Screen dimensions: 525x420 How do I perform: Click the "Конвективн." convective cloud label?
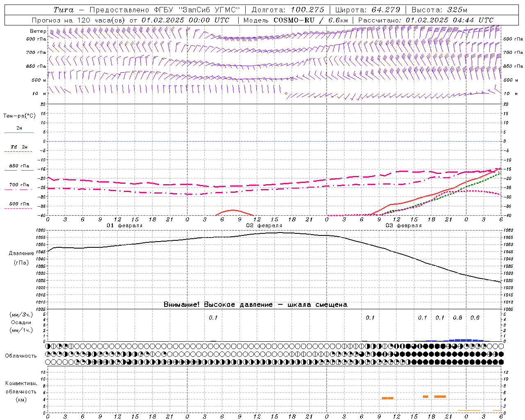pyautogui.click(x=21, y=383)
